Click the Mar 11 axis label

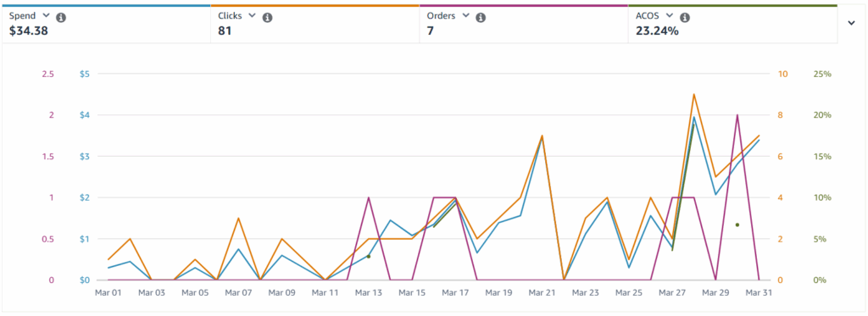325,292
